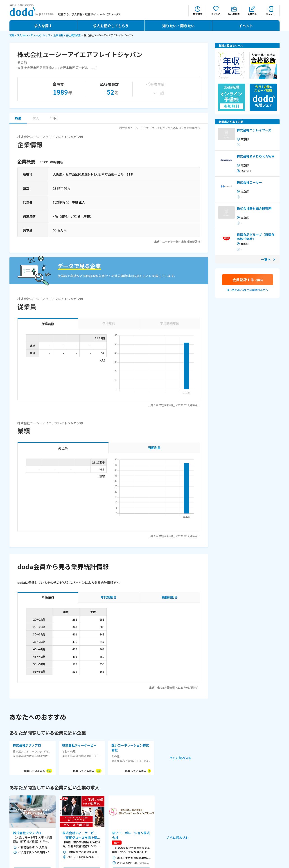Open 想いコーポレーション株式会社 company card
Image resolution: width=289 pixels, height=868 pixels.
click(131, 758)
